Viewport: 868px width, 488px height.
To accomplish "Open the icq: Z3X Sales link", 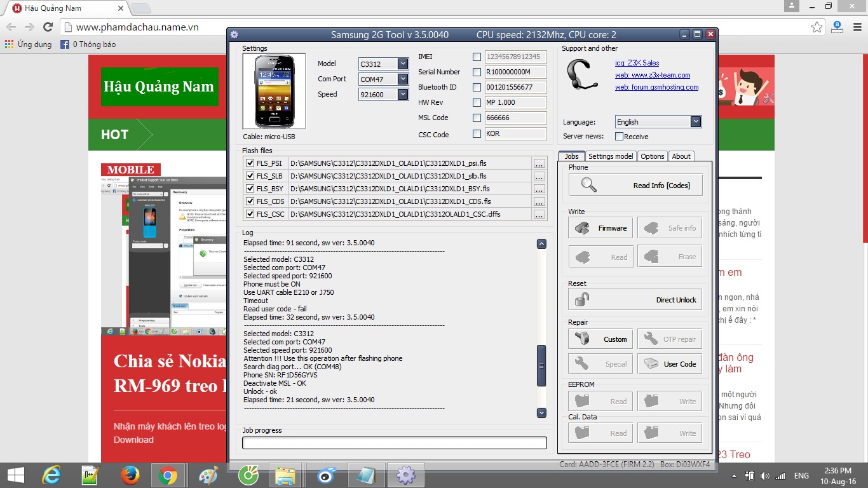I will pos(637,63).
